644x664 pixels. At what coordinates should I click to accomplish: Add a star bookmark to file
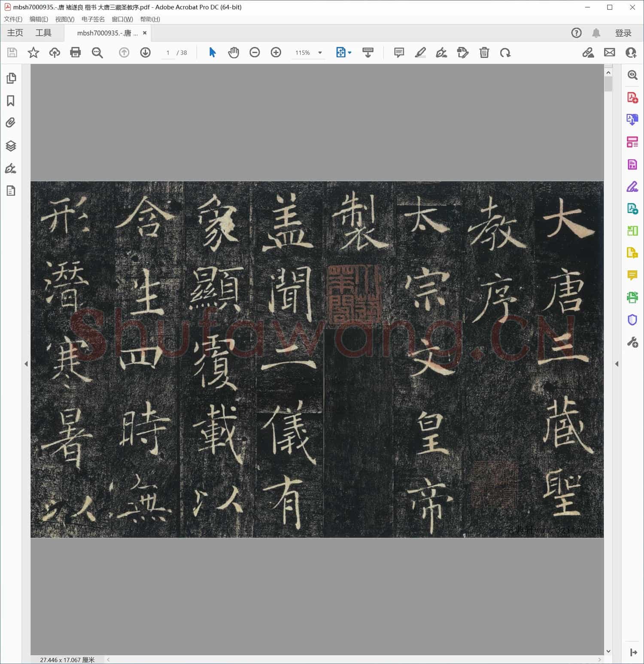pyautogui.click(x=33, y=52)
